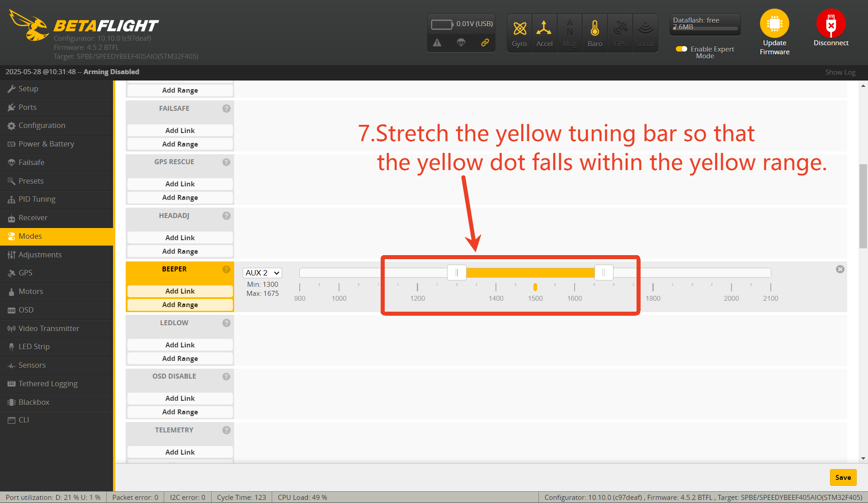868x503 pixels.
Task: Click the red Disconnect USB icon
Action: (x=831, y=24)
